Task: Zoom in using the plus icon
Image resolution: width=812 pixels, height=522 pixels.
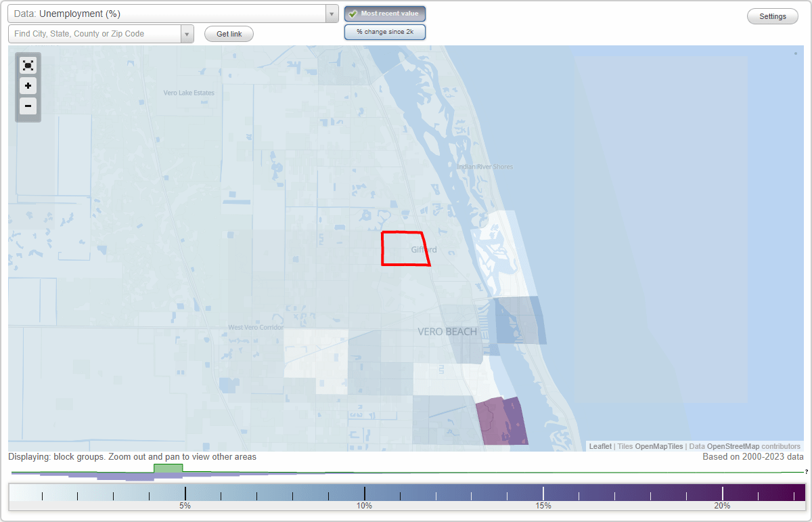Action: [28, 86]
